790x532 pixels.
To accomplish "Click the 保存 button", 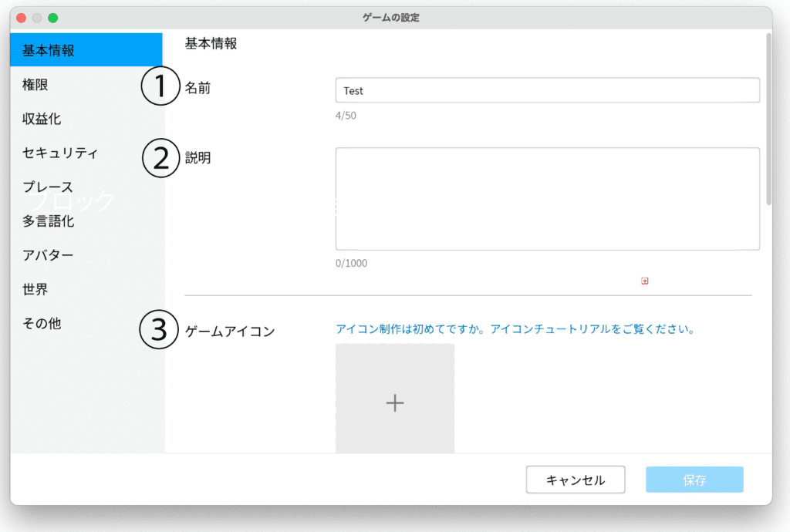I will point(694,480).
